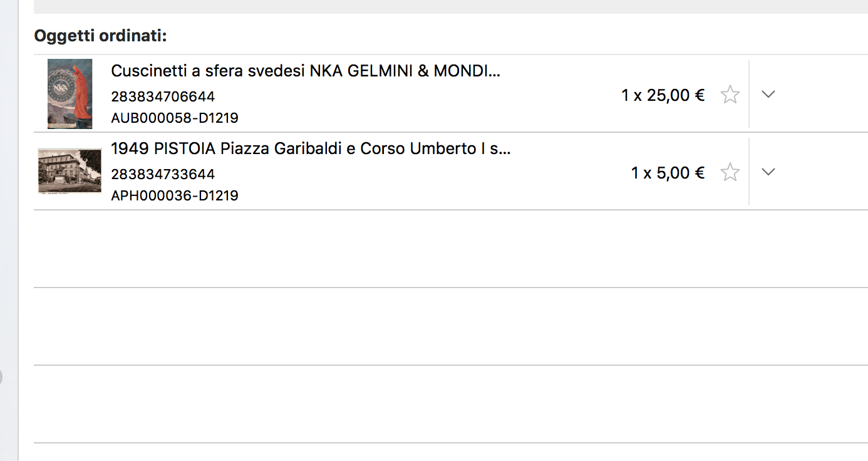Select item number 283834733644
868x461 pixels.
click(163, 174)
